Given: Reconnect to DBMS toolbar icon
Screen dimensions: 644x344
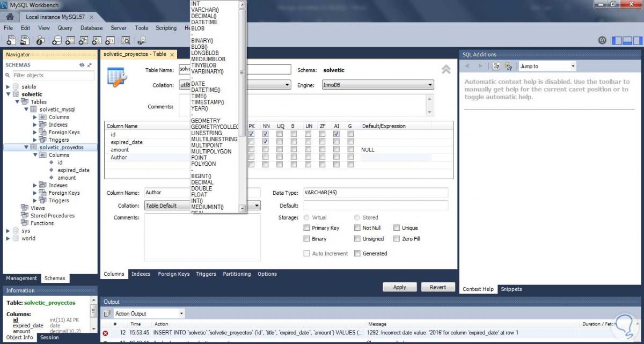Looking at the screenshot, I should (142, 40).
